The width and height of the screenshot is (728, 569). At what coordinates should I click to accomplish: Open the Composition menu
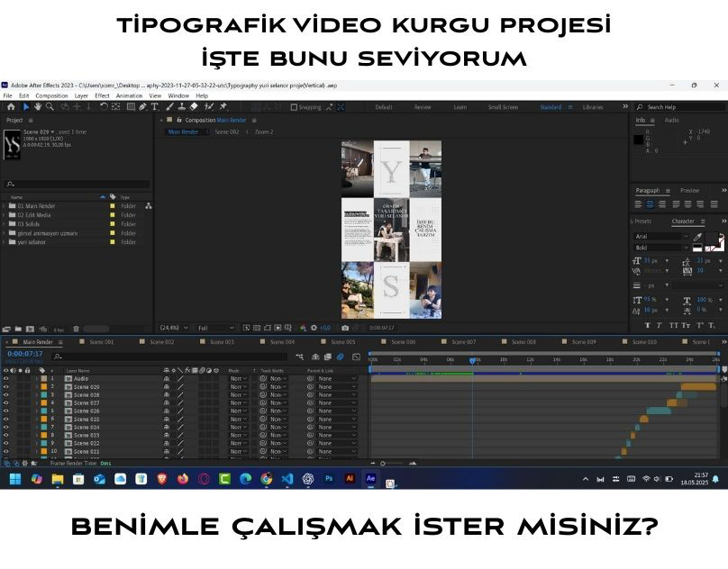[51, 95]
